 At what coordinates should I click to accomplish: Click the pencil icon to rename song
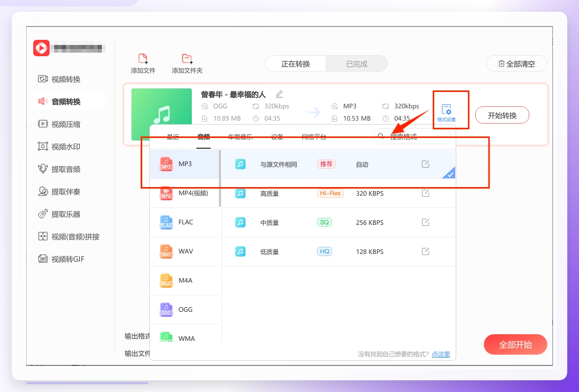[x=280, y=94]
